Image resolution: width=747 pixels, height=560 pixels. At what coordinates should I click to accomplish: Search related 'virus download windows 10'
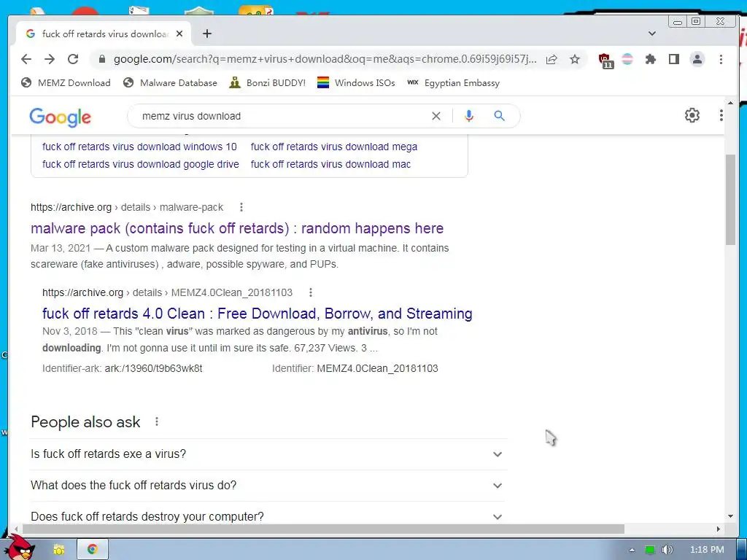tap(139, 147)
